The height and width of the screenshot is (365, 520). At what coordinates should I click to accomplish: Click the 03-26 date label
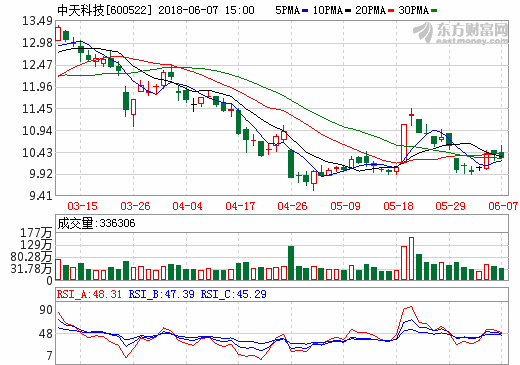tap(135, 206)
